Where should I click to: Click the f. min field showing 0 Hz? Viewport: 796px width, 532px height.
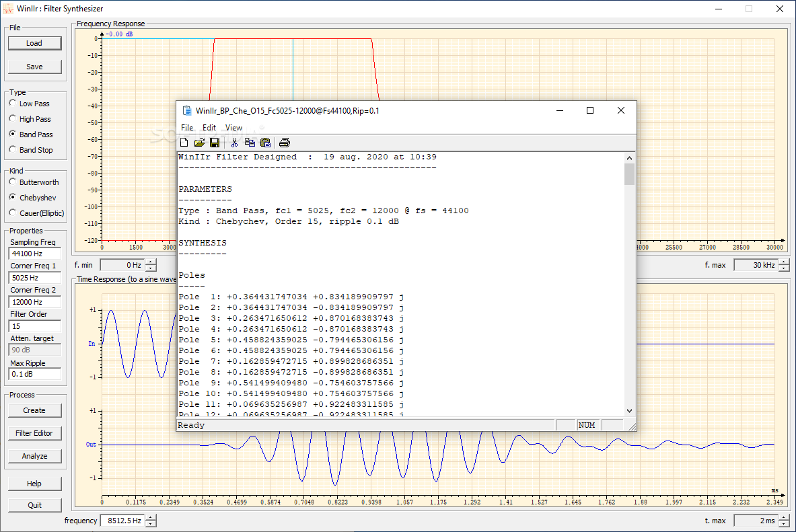(123, 265)
